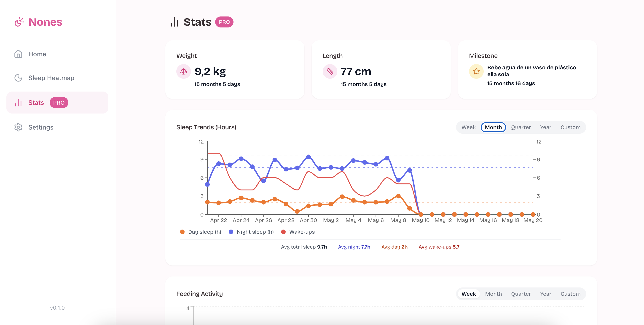
Task: Select Month range for Feeding Activity
Action: click(x=493, y=294)
